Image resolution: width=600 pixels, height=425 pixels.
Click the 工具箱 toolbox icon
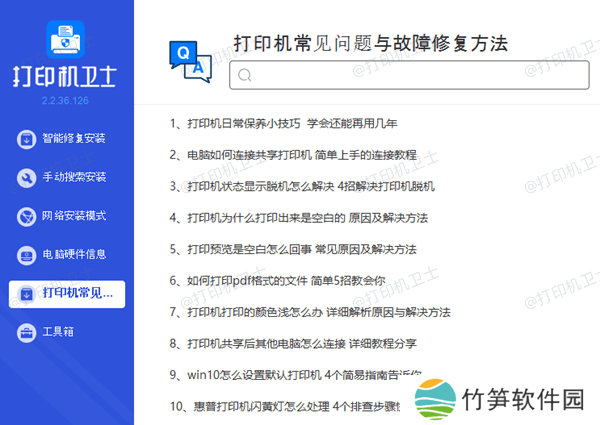pos(26,331)
